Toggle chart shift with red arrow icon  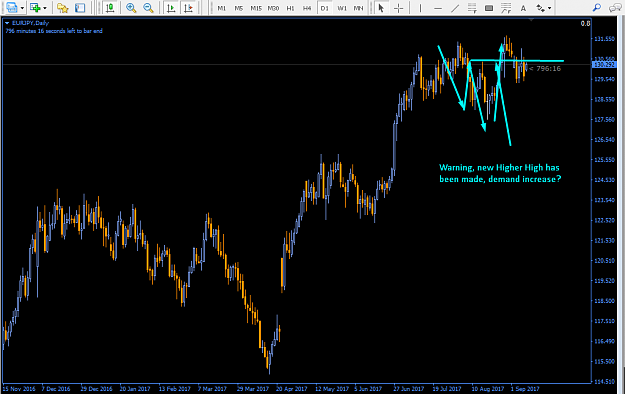tap(189, 8)
